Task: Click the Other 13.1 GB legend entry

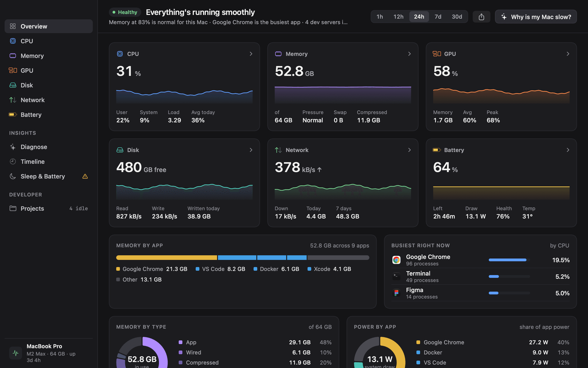Action: (x=139, y=279)
